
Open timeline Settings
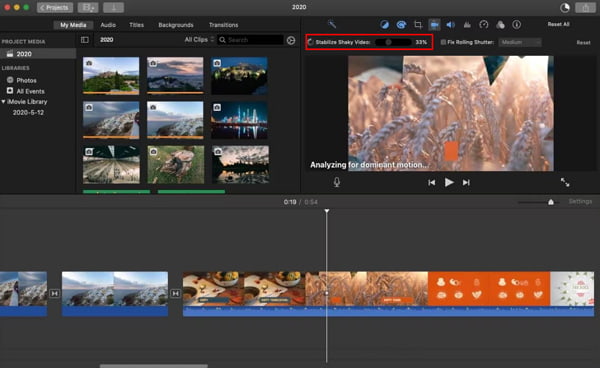(580, 202)
